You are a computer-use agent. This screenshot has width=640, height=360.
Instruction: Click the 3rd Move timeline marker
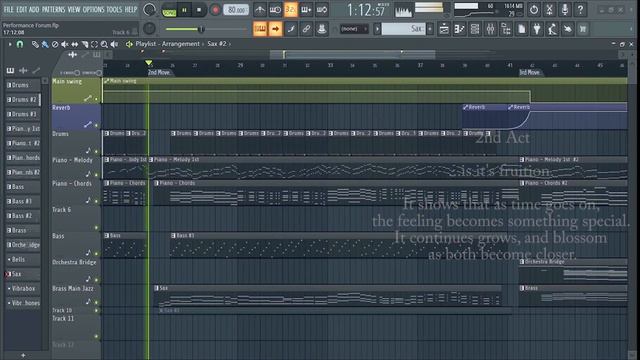[530, 72]
